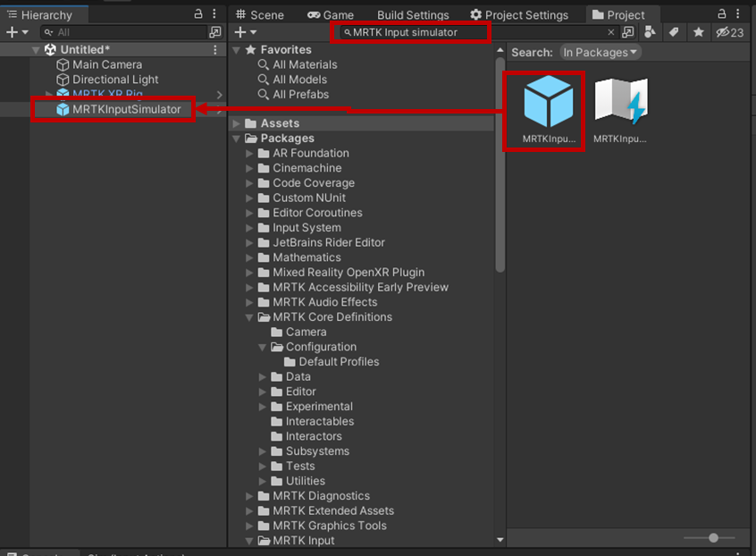Open the Hierarchy create plus dropdown
Viewport: 756px width, 556px height.
17,32
